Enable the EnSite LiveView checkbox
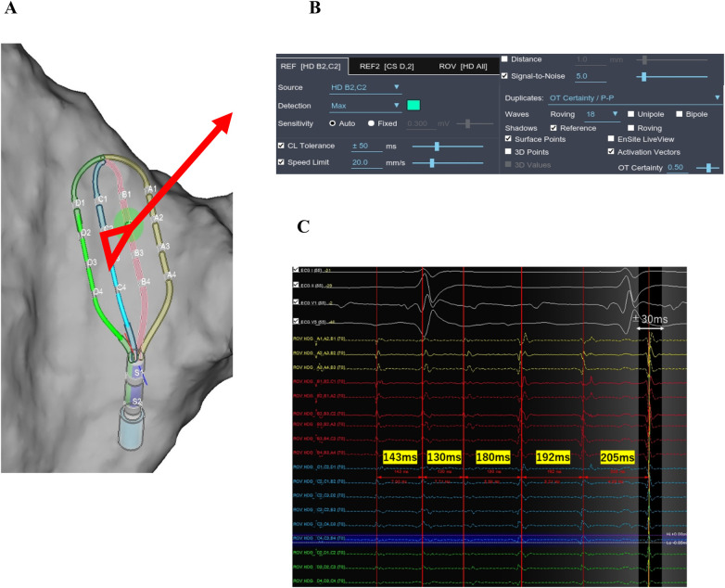This screenshot has height=588, width=725. point(611,139)
